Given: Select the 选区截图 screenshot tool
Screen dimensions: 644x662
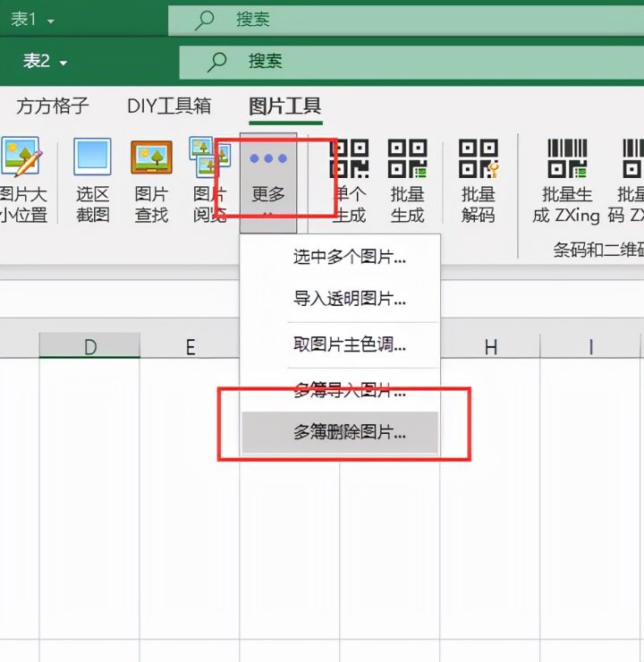Looking at the screenshot, I should click(x=92, y=180).
